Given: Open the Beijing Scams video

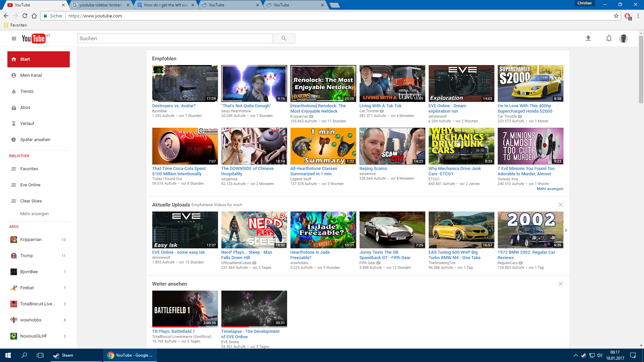Looking at the screenshot, I should coord(392,146).
